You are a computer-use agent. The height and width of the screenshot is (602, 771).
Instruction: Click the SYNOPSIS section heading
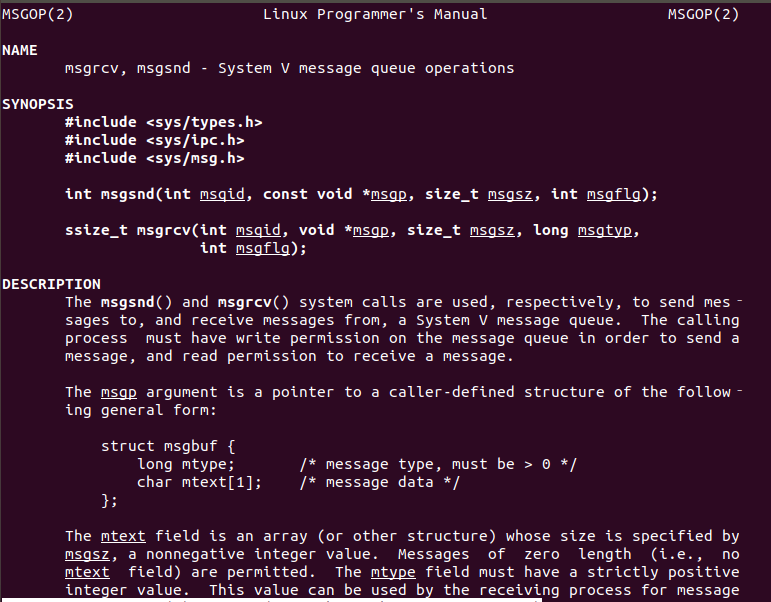pyautogui.click(x=38, y=104)
